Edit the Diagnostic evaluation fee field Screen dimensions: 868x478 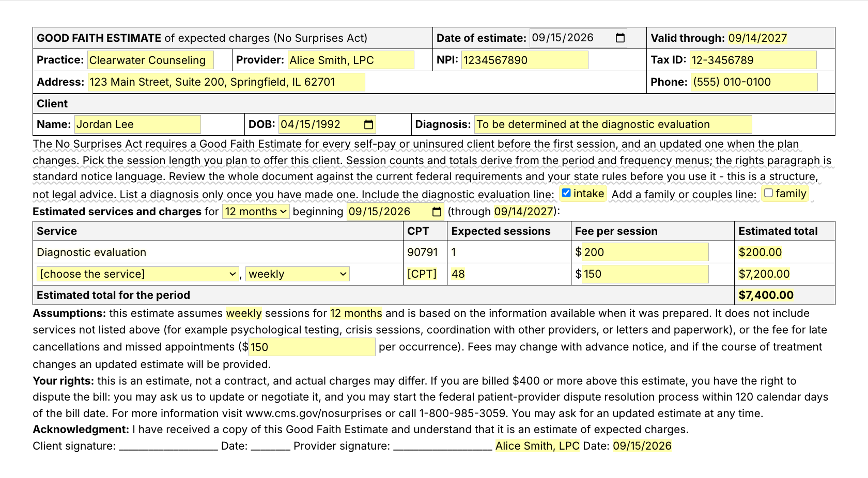[645, 252]
